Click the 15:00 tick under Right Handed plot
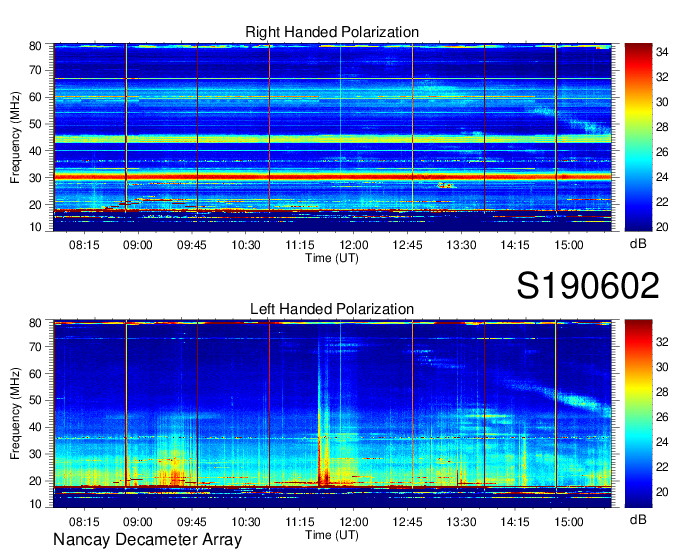This screenshot has width=680, height=552. [569, 245]
